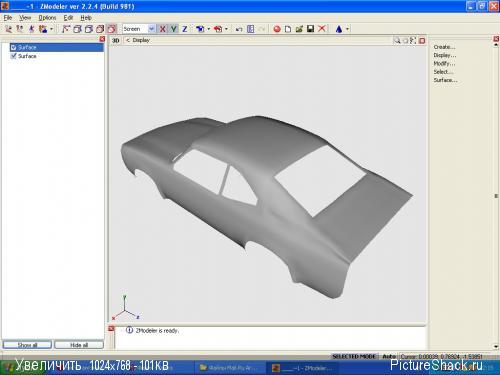500x375 pixels.
Task: Maximize viewport with red square icon
Action: coord(422,41)
